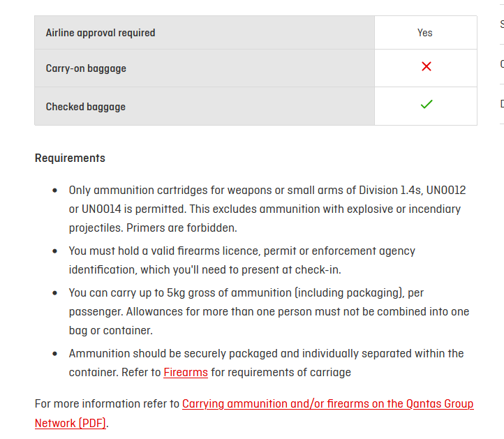
Task: Click the bullet dot before 'Ammunition should be'
Action: point(55,354)
